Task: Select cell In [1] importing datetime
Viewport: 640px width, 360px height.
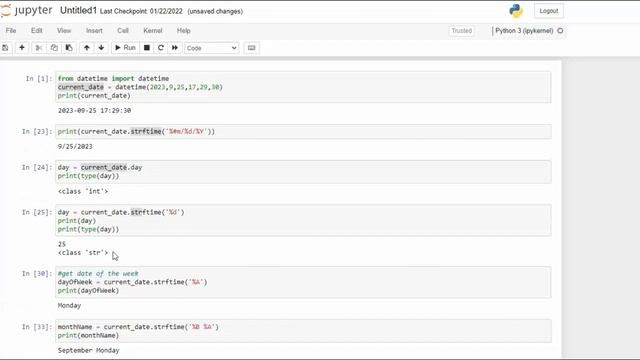Action: pos(303,87)
